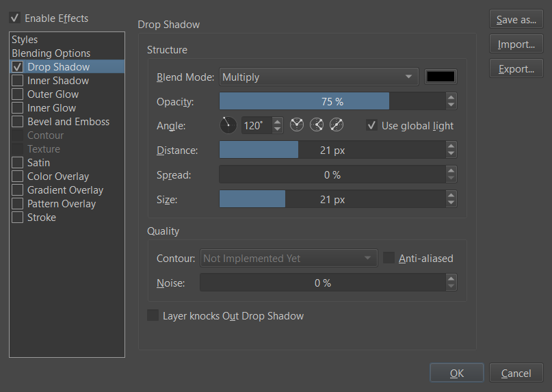Viewport: 552px width, 392px height.
Task: Click the angle dial selector
Action: tap(228, 125)
